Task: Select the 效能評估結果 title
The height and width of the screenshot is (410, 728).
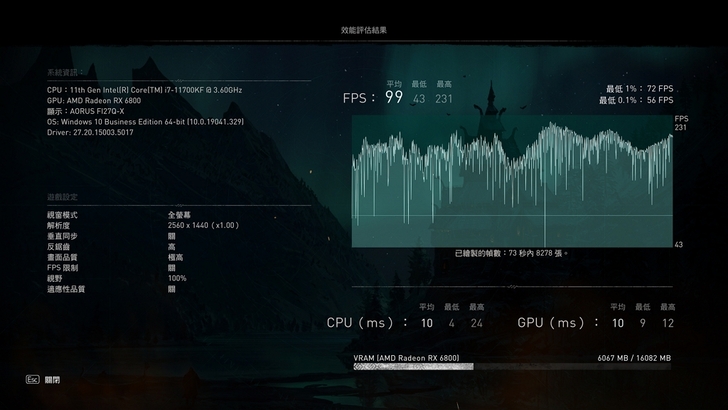Action: [x=364, y=31]
